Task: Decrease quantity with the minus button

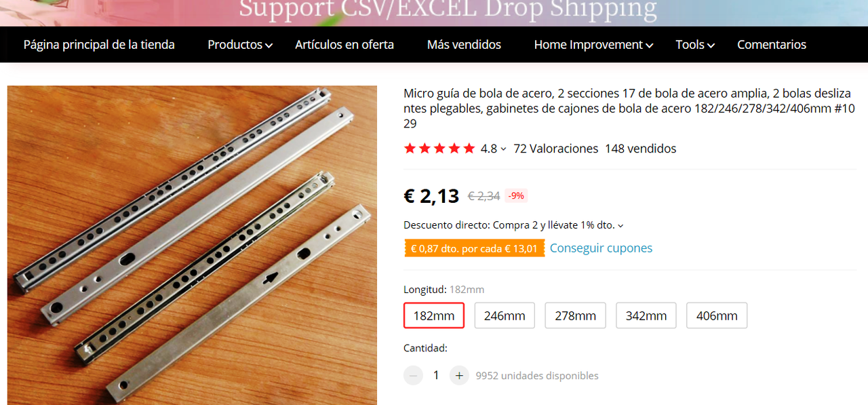Action: pos(413,375)
